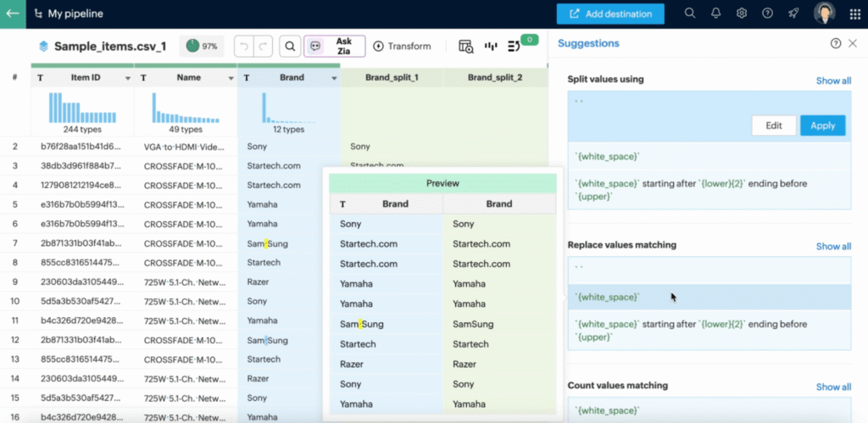Screen dimensions: 868x423
Task: Click the 97% data quality indicator
Action: coord(202,47)
